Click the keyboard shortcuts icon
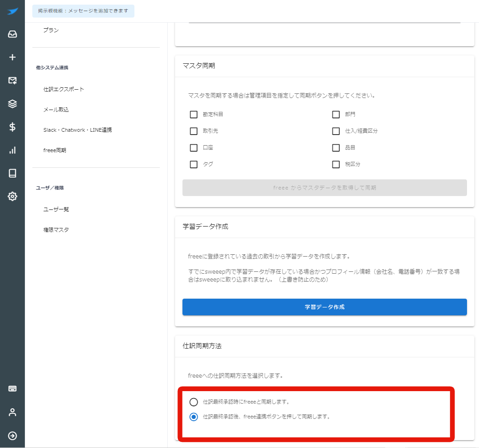479x448 pixels. coord(12,389)
